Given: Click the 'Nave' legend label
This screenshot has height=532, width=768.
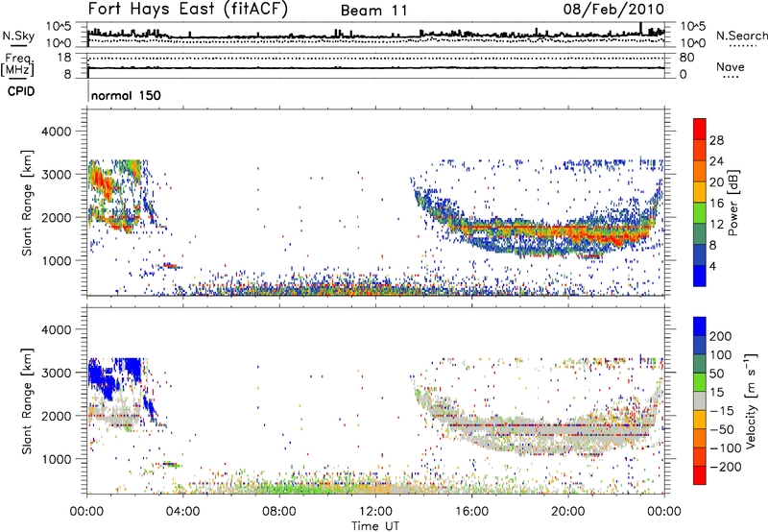Looking at the screenshot, I should (x=731, y=67).
